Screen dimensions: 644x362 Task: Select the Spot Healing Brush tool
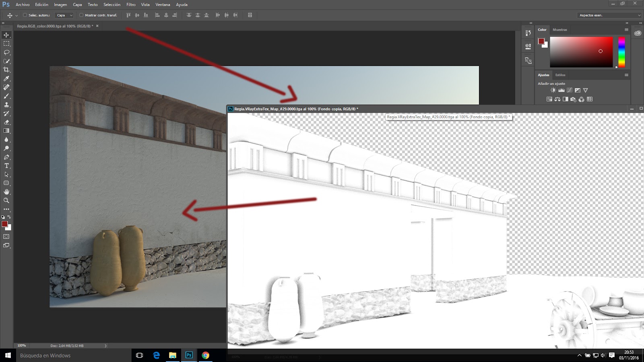pos(6,87)
